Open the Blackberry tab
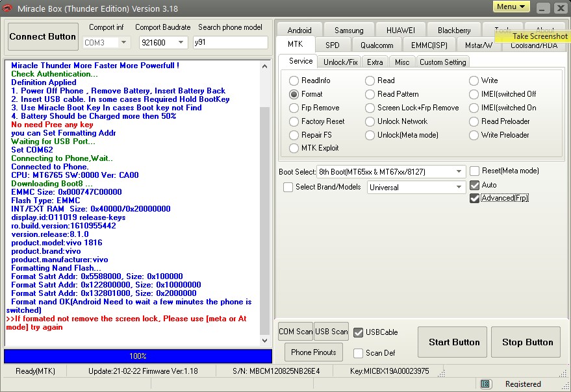The height and width of the screenshot is (392, 571). tap(454, 31)
